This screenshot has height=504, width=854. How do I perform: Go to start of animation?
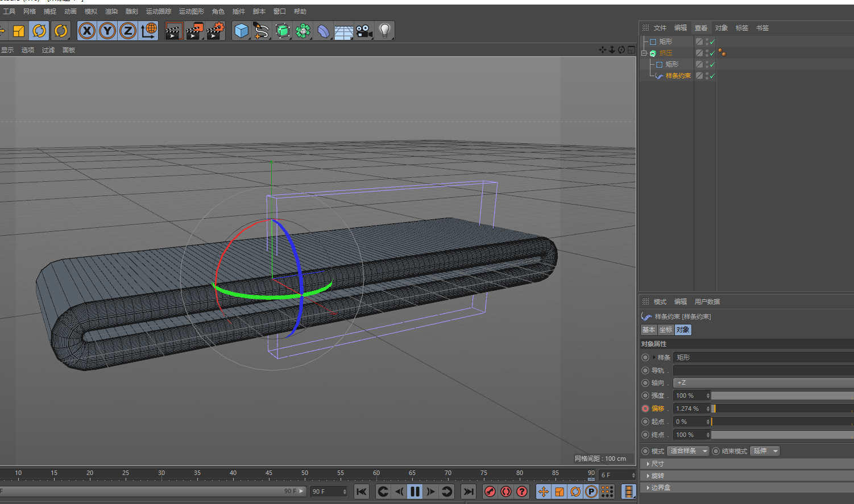coord(362,491)
